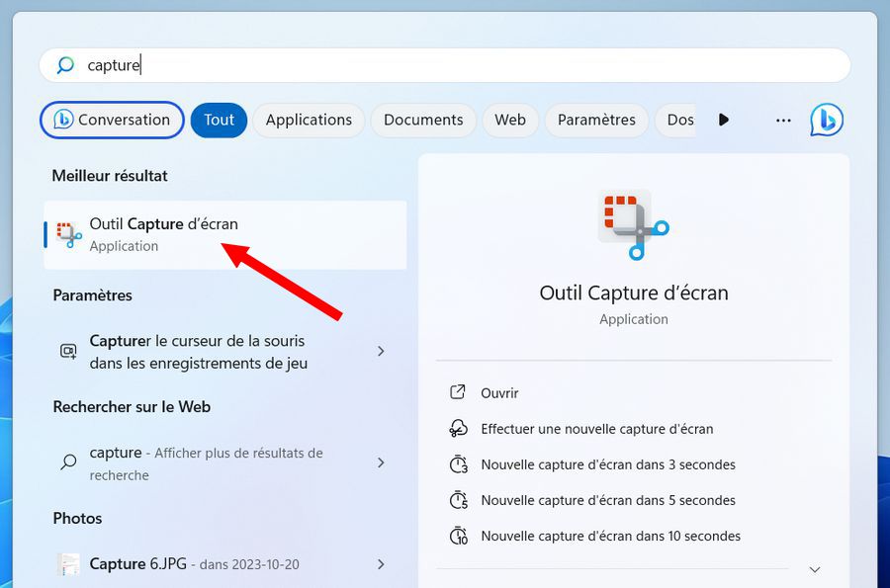The width and height of the screenshot is (890, 588).
Task: Switch to the Paramètres filter tab
Action: (596, 120)
